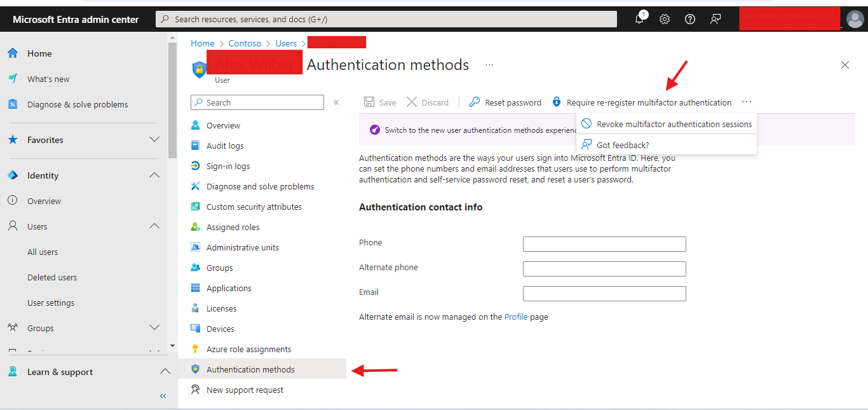Collapse the Favorites section
Screen dimensions: 868x410
point(154,139)
